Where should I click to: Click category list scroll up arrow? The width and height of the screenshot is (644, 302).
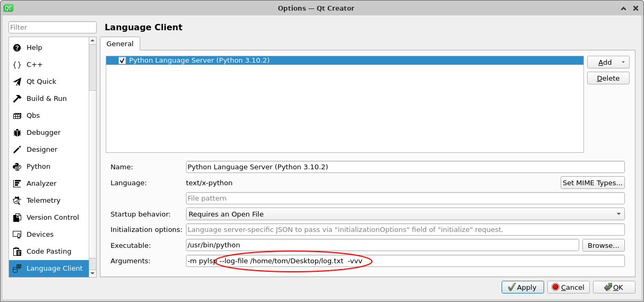93,40
